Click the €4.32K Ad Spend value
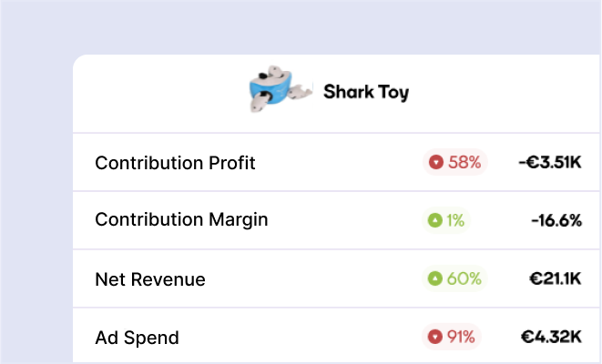This screenshot has height=364, width=602. point(551,337)
